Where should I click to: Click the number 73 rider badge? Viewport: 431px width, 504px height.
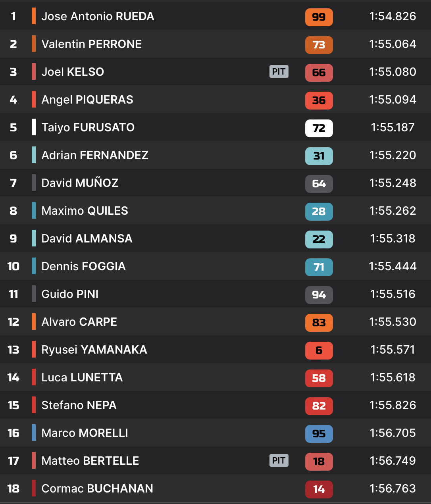319,45
